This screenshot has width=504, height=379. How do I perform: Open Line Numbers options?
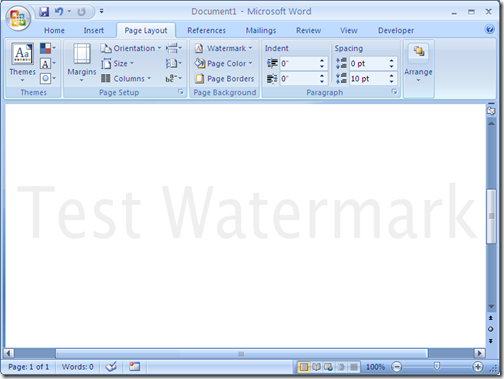pos(174,63)
